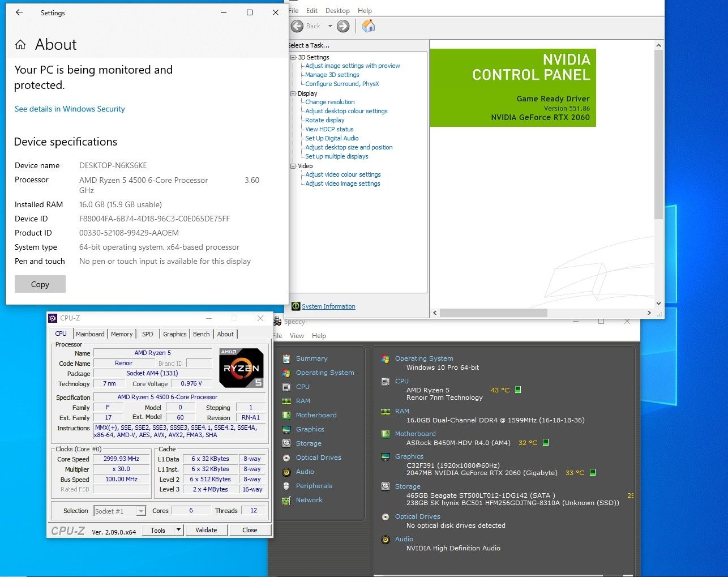The image size is (728, 577).
Task: Click the Settings back arrow
Action: [x=19, y=12]
